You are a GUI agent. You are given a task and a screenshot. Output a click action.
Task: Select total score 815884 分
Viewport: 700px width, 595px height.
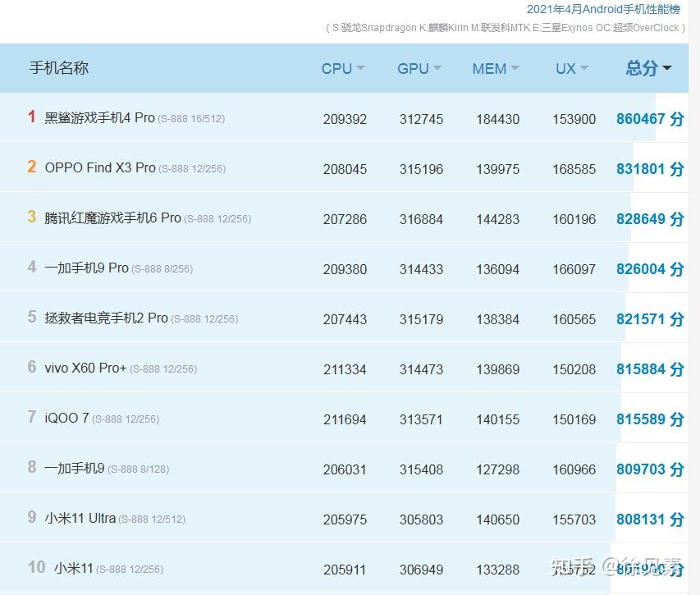point(650,369)
